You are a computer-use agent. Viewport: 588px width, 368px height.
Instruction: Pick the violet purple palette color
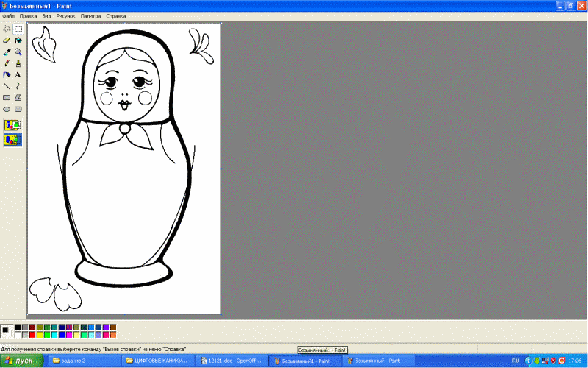tap(106, 328)
